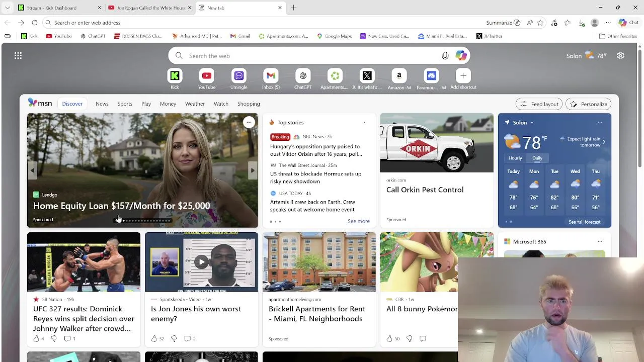Screen dimensions: 644x362
Task: Open browser Settings and more menu
Action: 608,23
